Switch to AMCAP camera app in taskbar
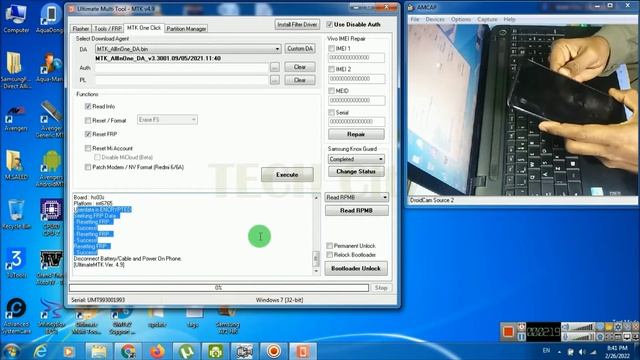640x360 pixels. 244,351
